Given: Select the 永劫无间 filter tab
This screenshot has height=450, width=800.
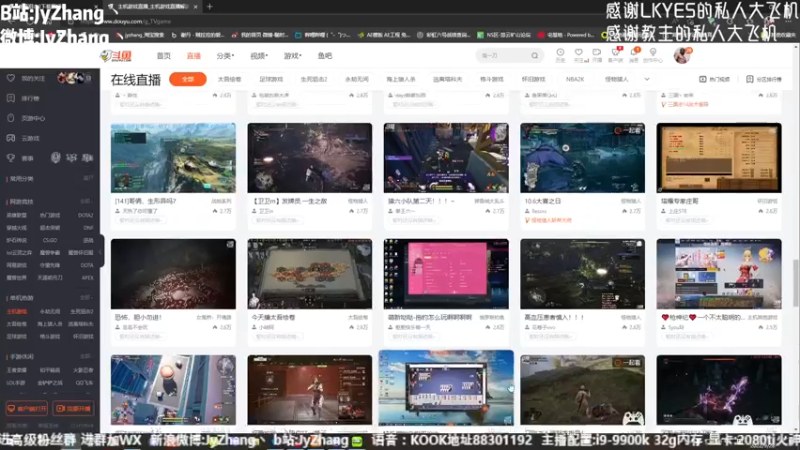Looking at the screenshot, I should click(x=357, y=79).
